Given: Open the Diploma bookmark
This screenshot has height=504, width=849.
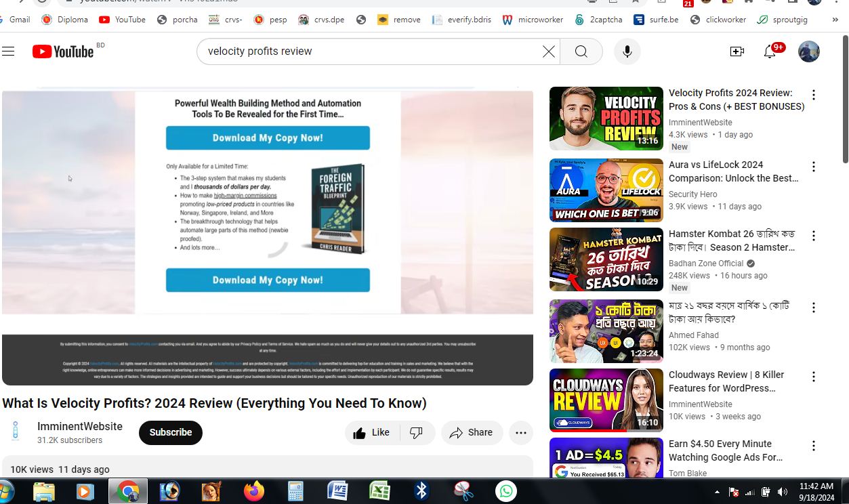Looking at the screenshot, I should coord(65,20).
